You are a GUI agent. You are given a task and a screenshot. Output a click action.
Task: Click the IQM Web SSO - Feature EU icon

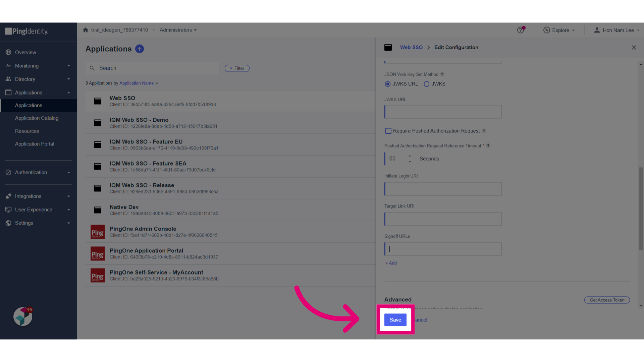click(98, 144)
